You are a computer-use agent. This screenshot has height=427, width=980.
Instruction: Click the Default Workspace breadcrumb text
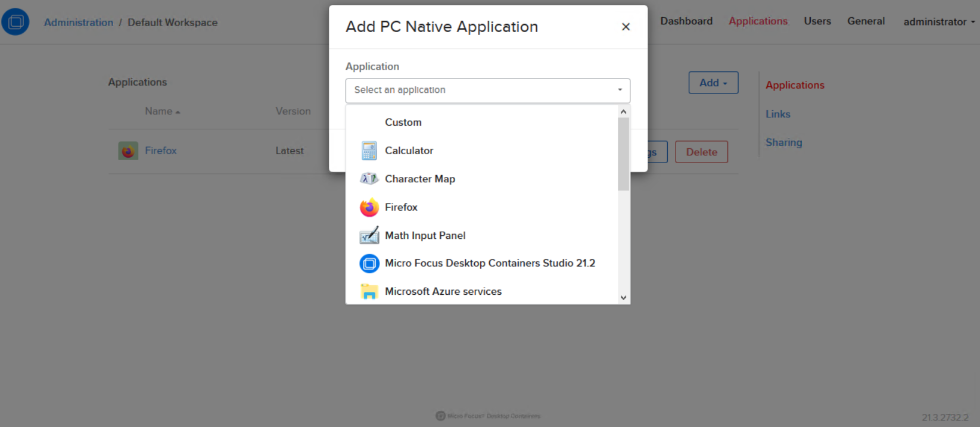click(173, 23)
